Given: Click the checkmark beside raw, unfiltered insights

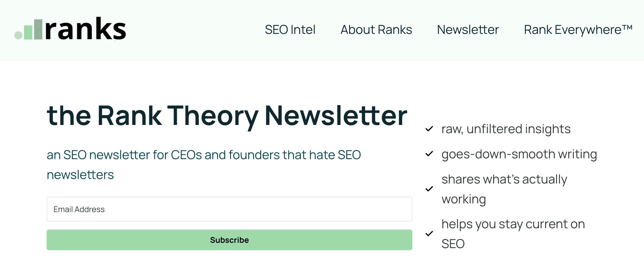Looking at the screenshot, I should 429,129.
